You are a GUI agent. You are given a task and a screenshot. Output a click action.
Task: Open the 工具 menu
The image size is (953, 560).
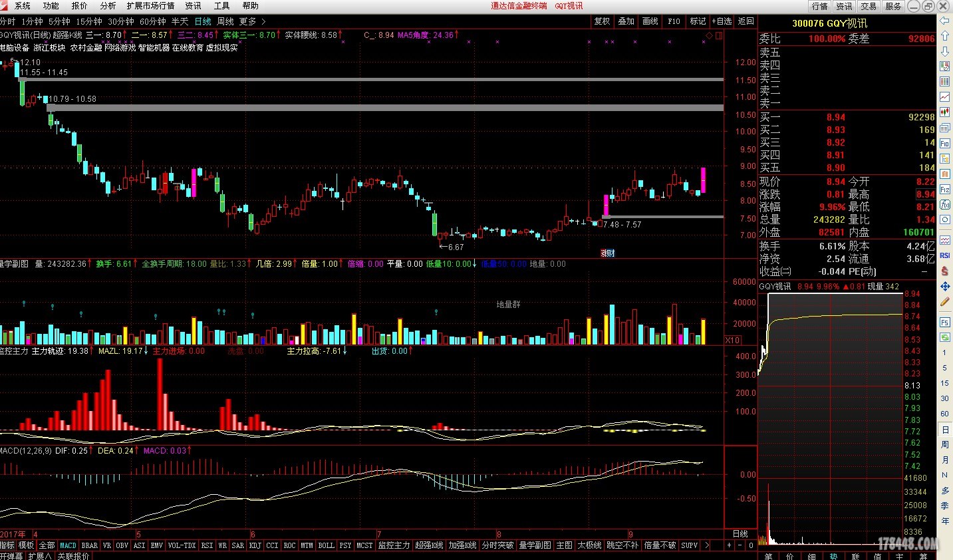(x=221, y=5)
